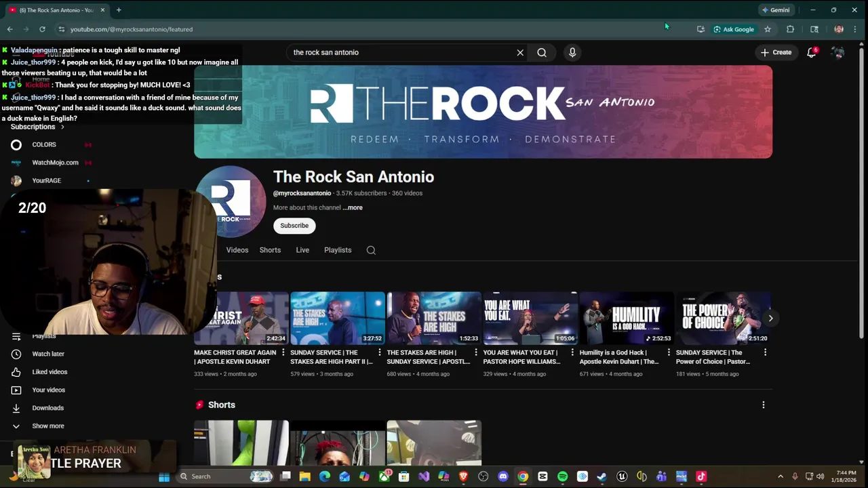Expand the Subscriptions section chevron
868x488 pixels.
62,127
